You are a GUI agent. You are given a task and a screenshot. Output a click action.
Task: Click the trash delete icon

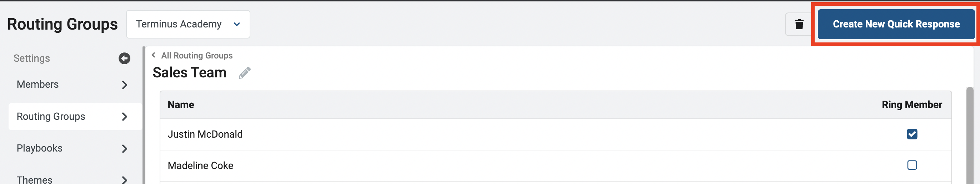(799, 24)
